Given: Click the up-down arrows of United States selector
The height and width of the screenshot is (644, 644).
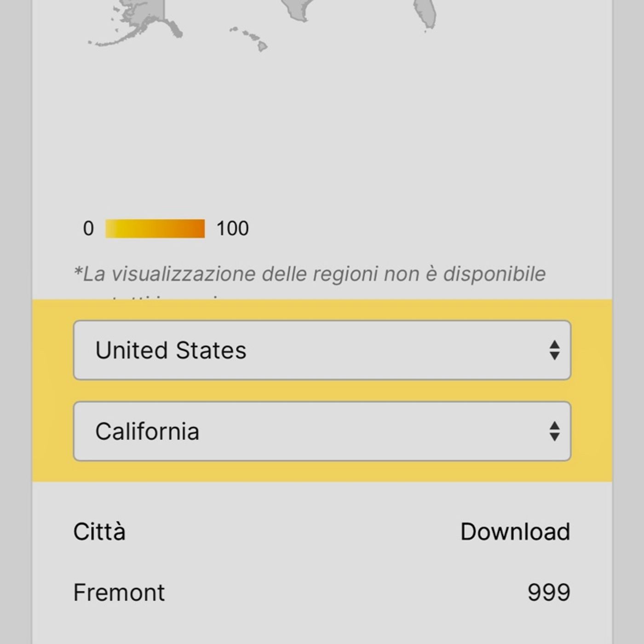Looking at the screenshot, I should 554,351.
